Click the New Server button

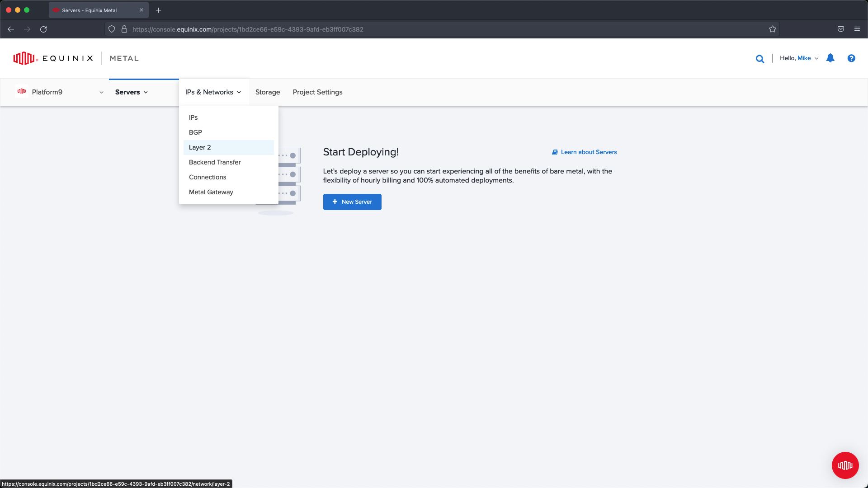(x=352, y=202)
